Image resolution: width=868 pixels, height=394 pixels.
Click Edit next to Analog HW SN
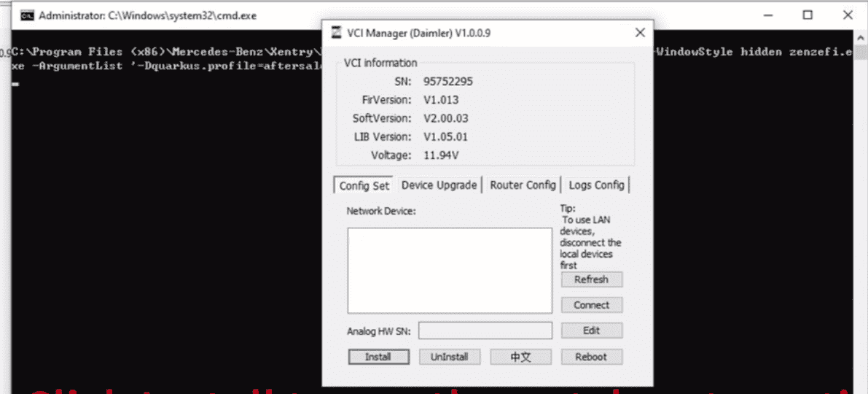pos(591,331)
